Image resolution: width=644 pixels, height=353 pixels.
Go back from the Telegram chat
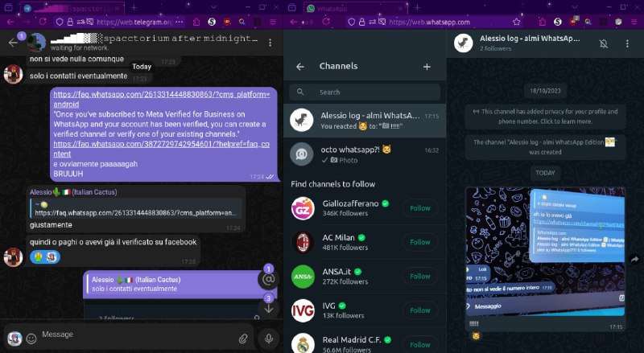(13, 43)
